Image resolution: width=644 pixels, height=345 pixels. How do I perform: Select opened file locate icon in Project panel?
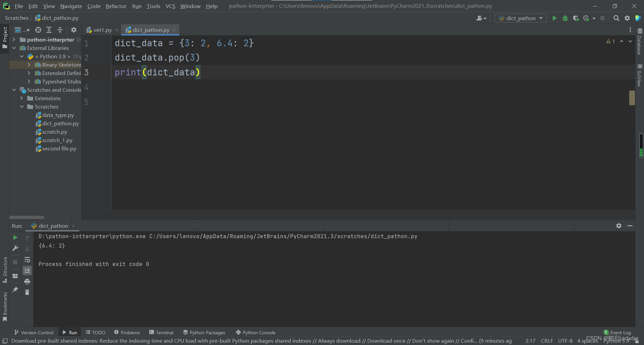click(x=38, y=30)
